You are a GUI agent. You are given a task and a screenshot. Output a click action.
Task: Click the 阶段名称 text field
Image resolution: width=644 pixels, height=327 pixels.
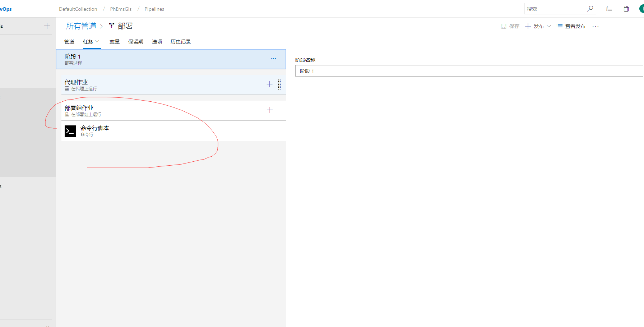coord(469,71)
